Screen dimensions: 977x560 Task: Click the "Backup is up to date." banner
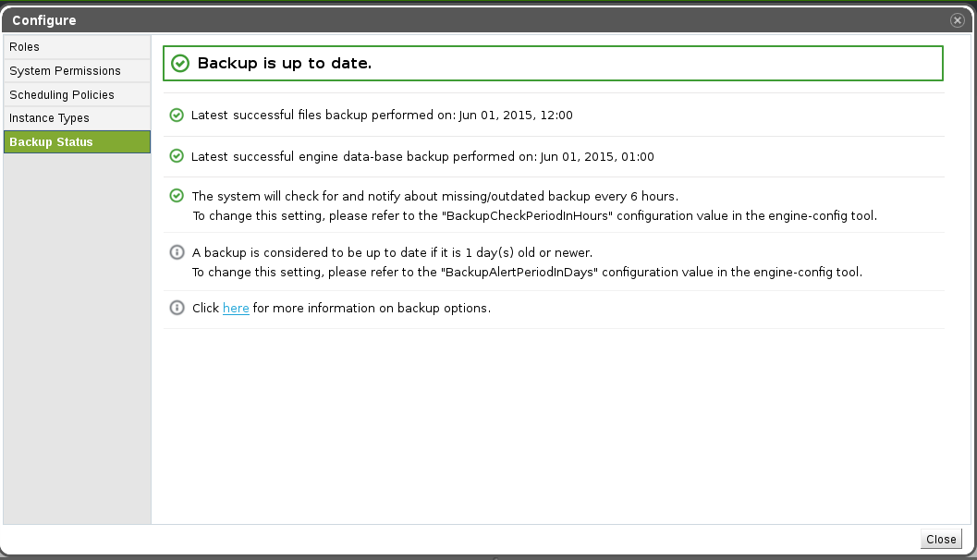pyautogui.click(x=553, y=64)
